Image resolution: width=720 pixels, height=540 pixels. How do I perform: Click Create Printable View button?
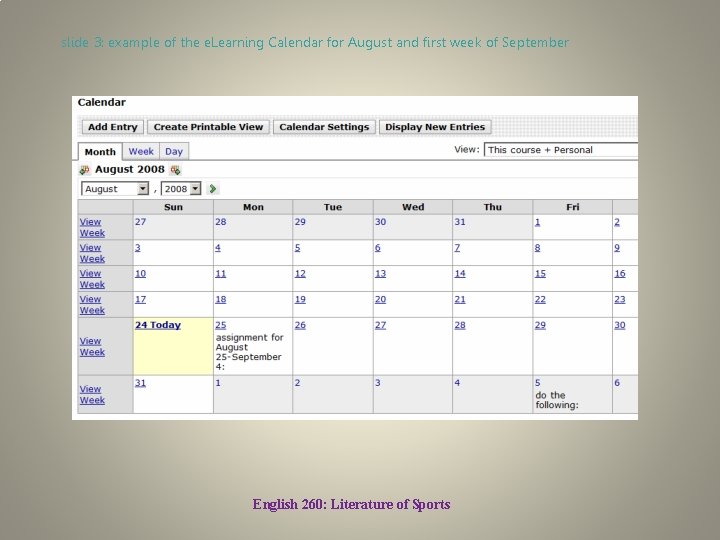[208, 127]
